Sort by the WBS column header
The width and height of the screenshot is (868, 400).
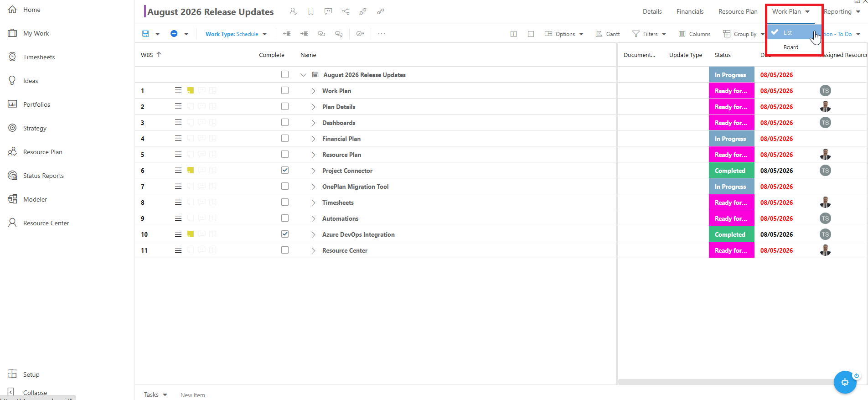tap(147, 55)
